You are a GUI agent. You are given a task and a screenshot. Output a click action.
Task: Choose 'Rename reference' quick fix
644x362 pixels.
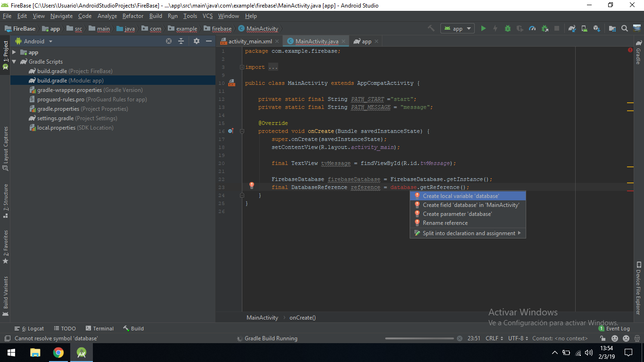point(468,223)
